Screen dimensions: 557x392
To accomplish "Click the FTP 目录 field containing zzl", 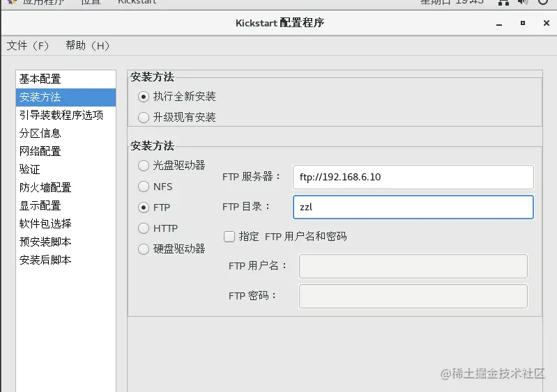I will [x=413, y=207].
